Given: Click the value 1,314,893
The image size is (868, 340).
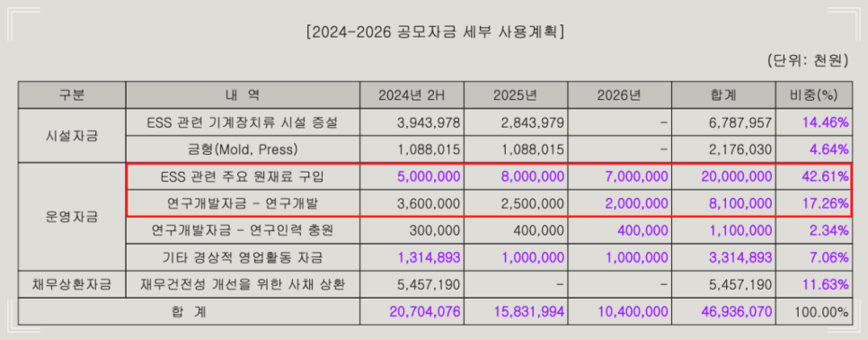Looking at the screenshot, I should [428, 258].
